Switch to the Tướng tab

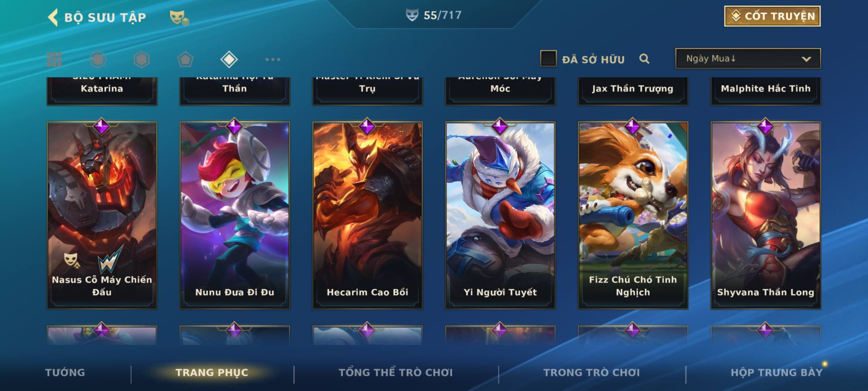click(65, 373)
